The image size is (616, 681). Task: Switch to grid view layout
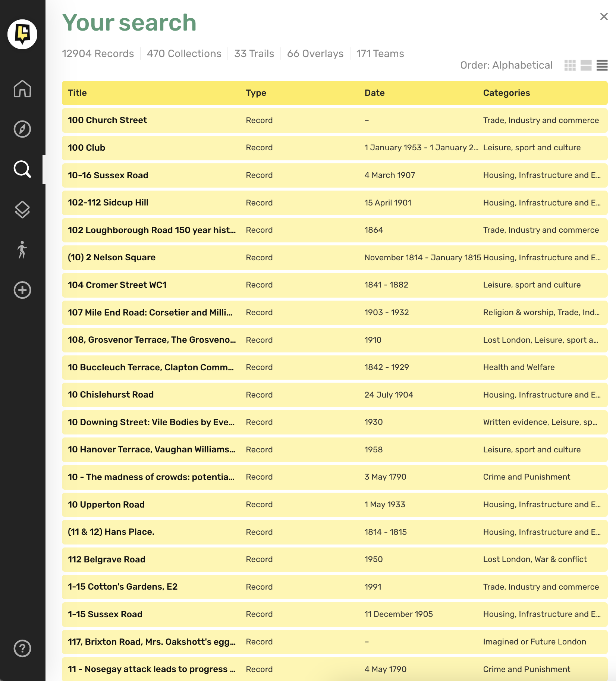coord(570,65)
